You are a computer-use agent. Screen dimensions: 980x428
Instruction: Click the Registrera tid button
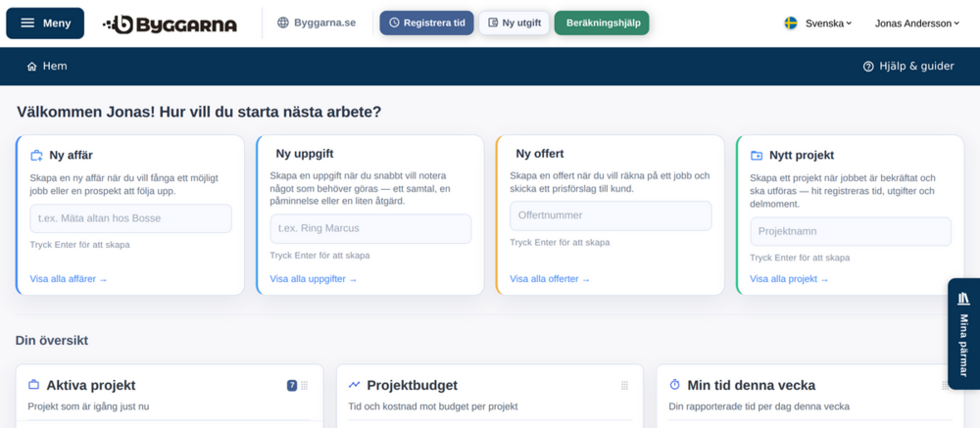point(427,24)
